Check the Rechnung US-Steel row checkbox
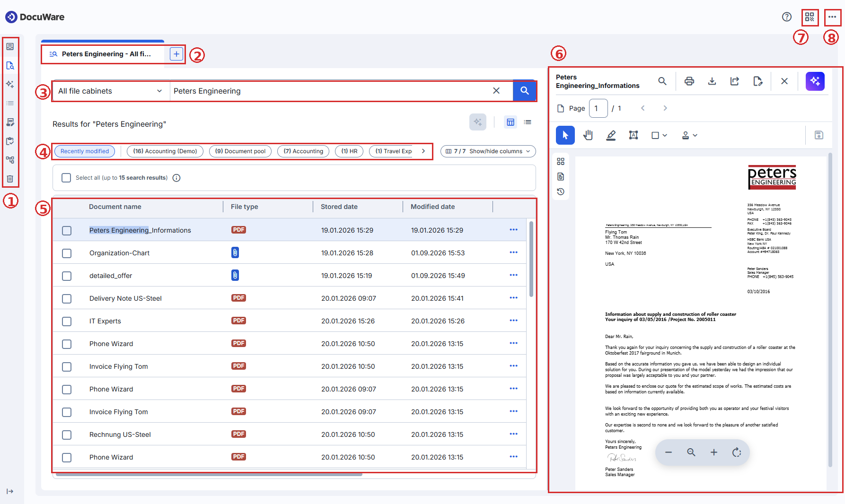This screenshot has height=504, width=845. [x=67, y=434]
